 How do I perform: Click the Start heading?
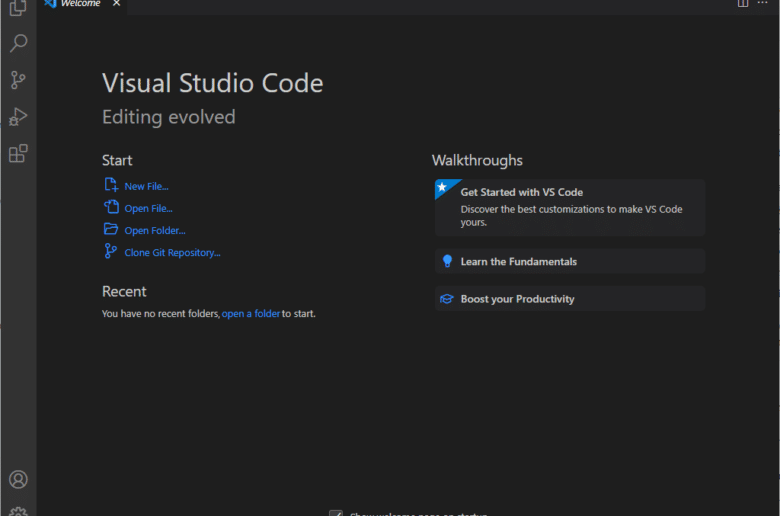pyautogui.click(x=117, y=160)
